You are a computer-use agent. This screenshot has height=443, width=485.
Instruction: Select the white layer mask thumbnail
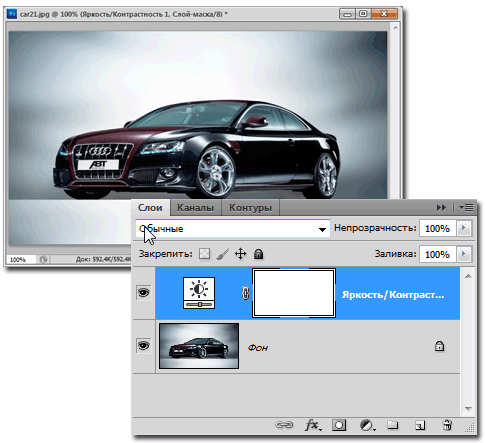tap(294, 293)
